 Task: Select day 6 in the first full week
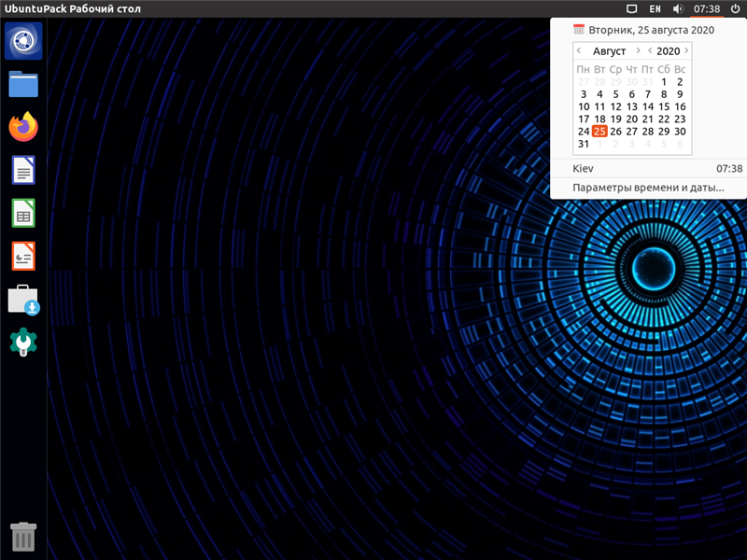pyautogui.click(x=632, y=94)
